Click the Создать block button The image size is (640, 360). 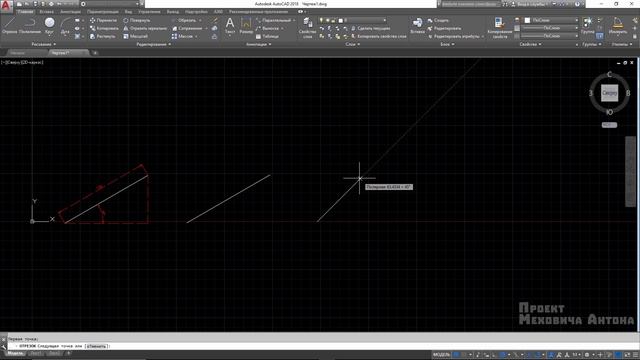pyautogui.click(x=438, y=20)
